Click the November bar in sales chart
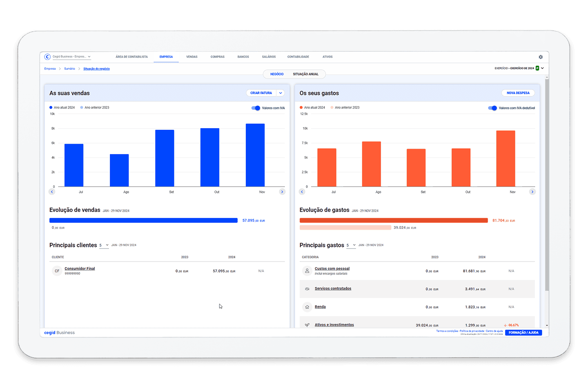The image size is (588, 388). click(x=255, y=155)
